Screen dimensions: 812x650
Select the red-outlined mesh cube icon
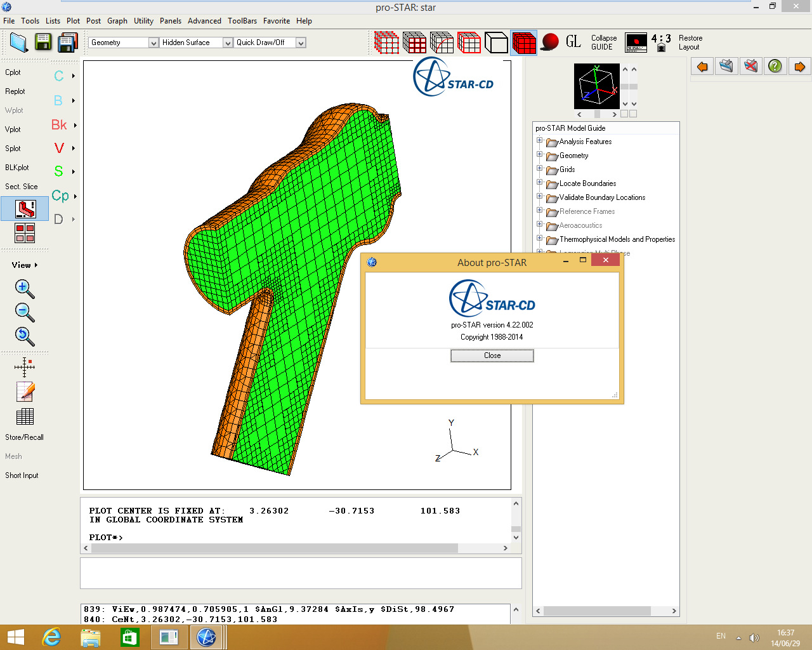pyautogui.click(x=469, y=43)
